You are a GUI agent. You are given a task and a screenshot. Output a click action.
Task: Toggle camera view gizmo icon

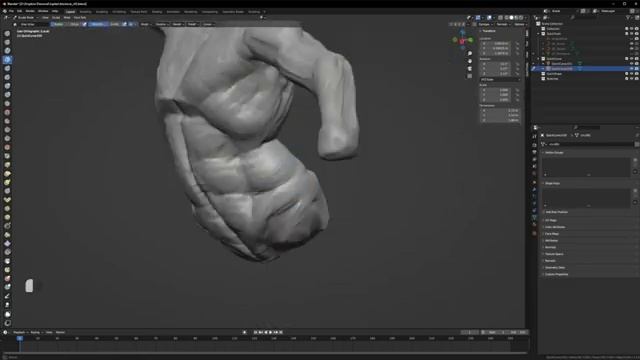pyautogui.click(x=470, y=69)
